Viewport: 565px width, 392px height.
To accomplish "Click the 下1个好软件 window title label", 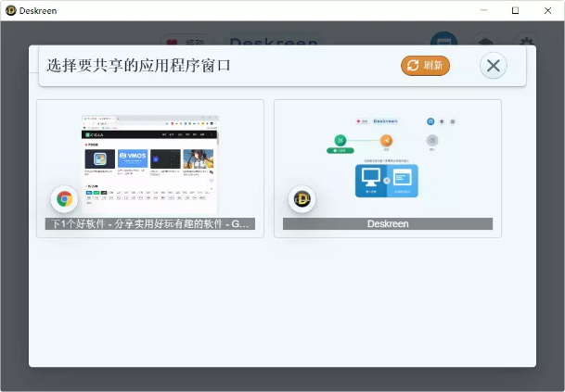I will 150,224.
